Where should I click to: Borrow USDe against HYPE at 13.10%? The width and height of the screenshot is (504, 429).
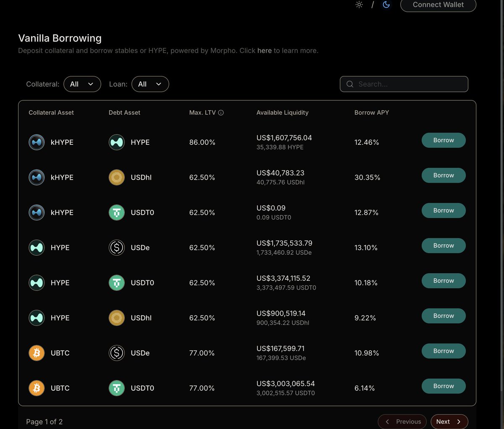[x=444, y=246]
